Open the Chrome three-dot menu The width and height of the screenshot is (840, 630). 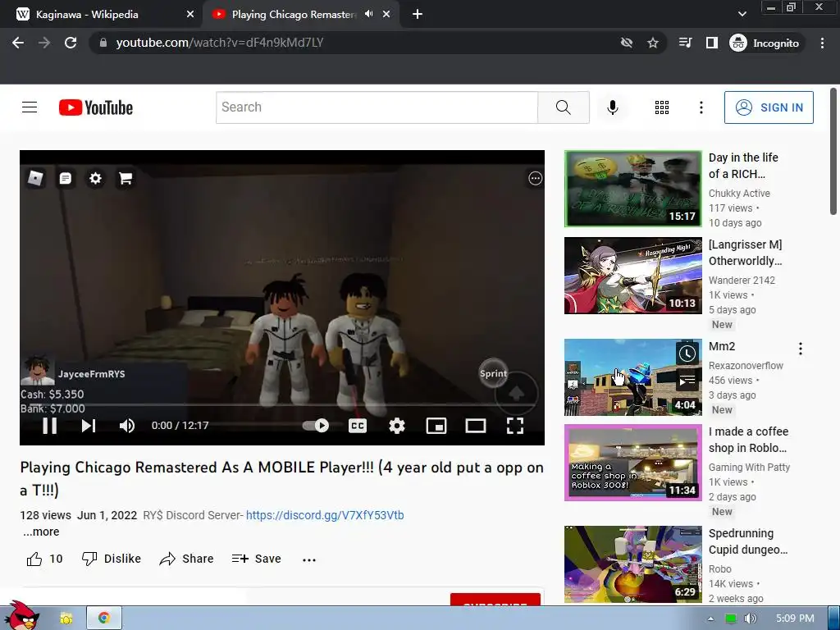tap(822, 43)
